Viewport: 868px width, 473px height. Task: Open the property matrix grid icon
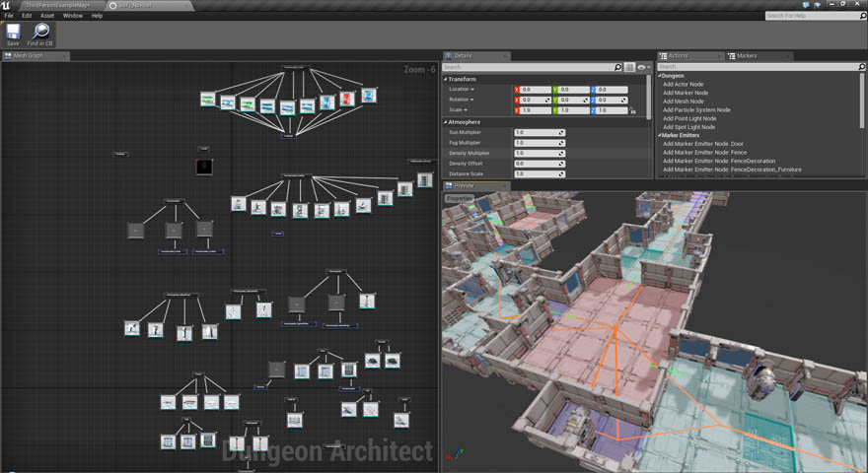(x=629, y=67)
